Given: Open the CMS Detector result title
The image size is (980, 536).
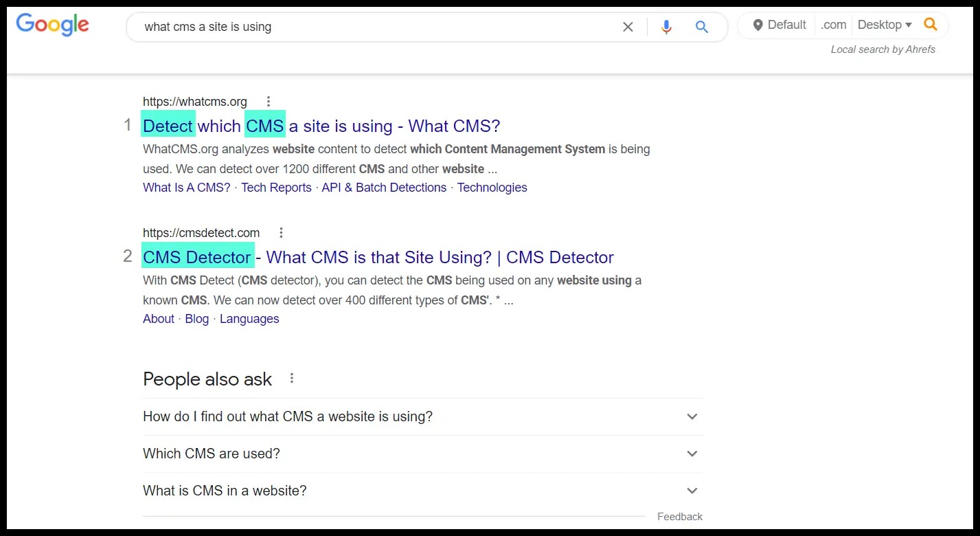Looking at the screenshot, I should coord(378,258).
